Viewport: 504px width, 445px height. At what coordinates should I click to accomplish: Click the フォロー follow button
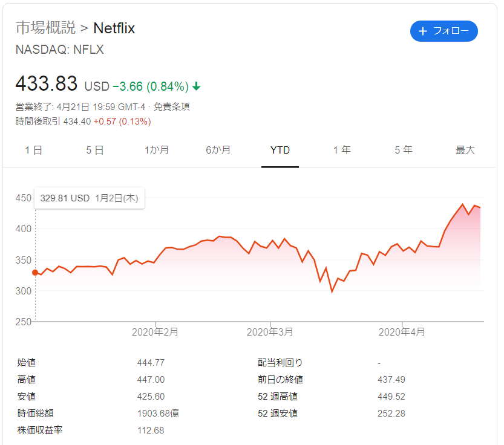[x=443, y=31]
